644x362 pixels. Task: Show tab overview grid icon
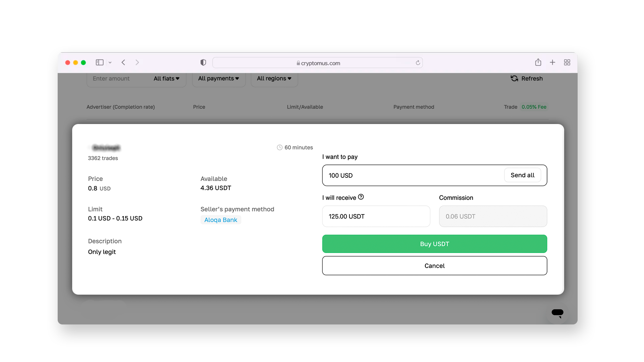click(567, 62)
